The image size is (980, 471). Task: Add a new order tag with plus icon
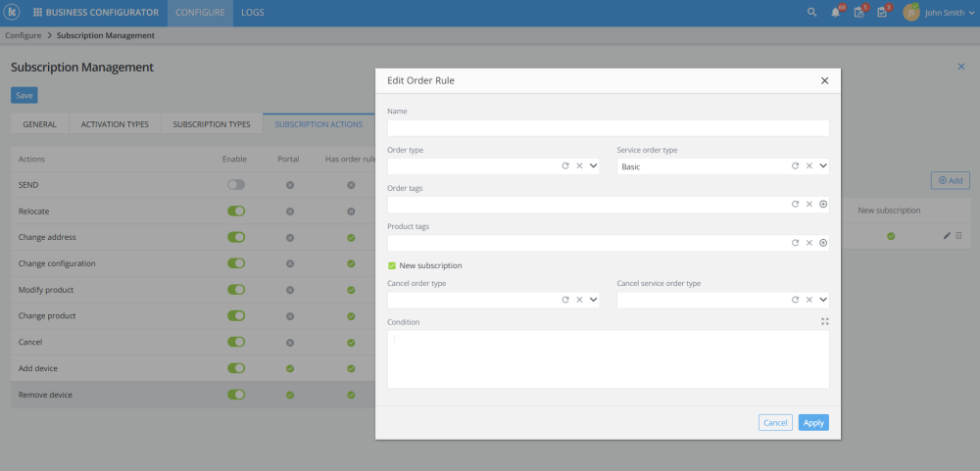click(x=823, y=205)
